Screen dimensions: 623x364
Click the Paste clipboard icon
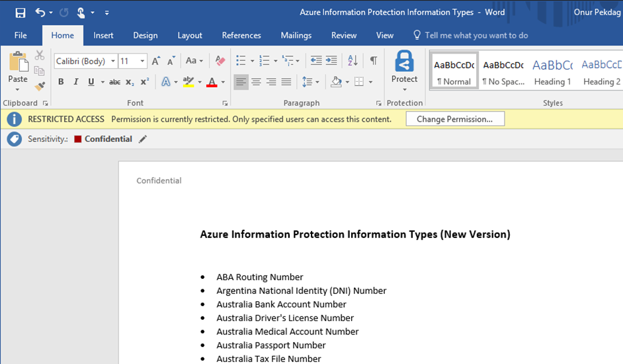pos(19,62)
